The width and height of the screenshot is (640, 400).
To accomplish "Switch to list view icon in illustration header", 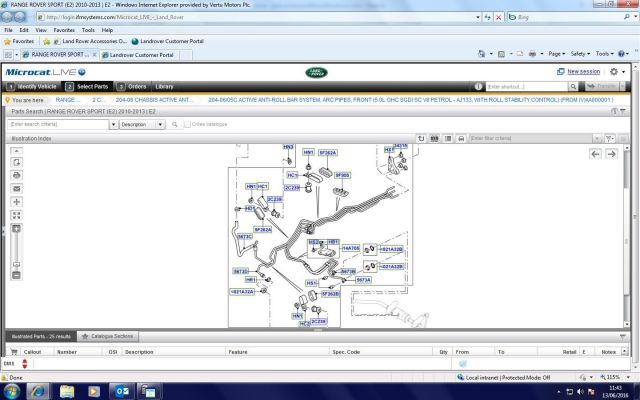I will pyautogui.click(x=448, y=139).
